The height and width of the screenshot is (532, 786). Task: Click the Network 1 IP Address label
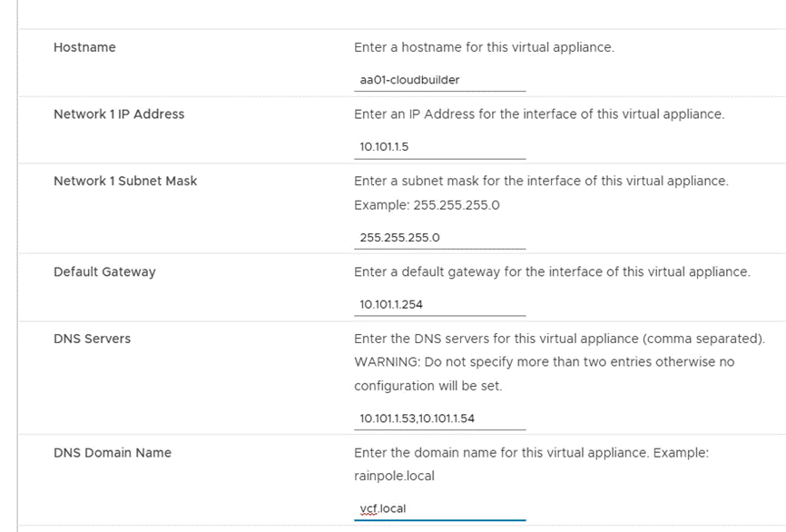coord(119,114)
